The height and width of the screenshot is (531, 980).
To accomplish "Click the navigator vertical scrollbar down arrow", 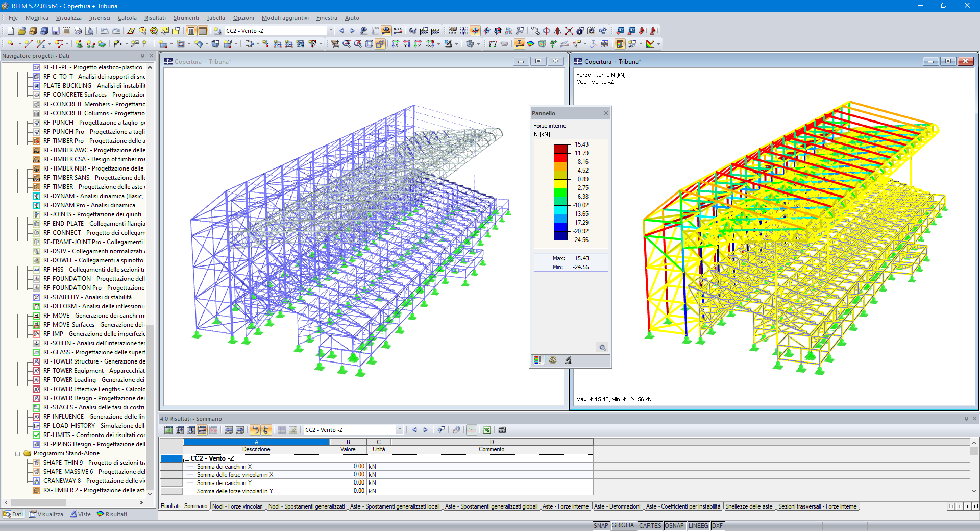I will [150, 494].
